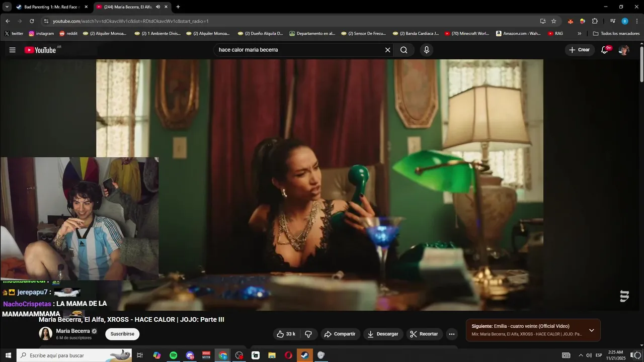The image size is (644, 362).
Task: Open the twitter bookmark
Action: click(x=14, y=34)
